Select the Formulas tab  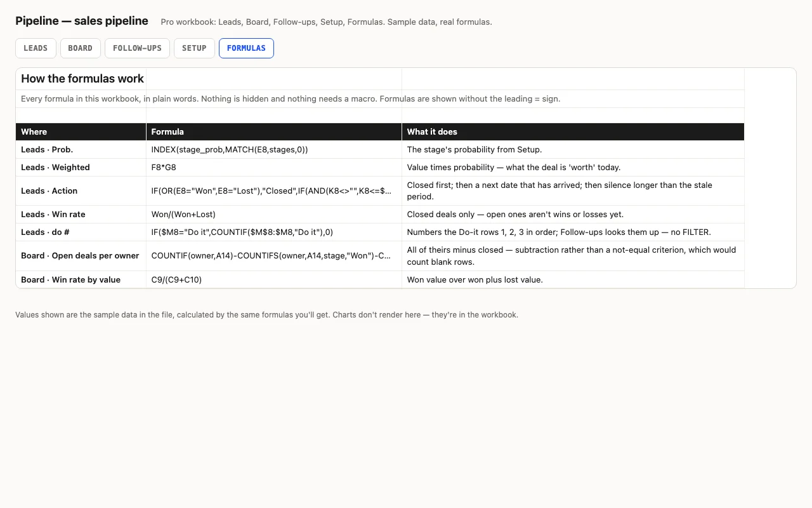point(246,48)
